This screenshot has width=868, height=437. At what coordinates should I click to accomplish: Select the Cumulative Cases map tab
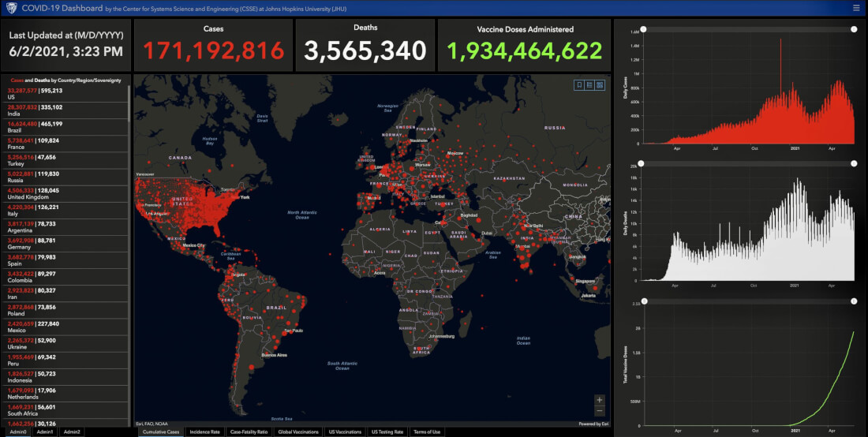click(x=161, y=431)
